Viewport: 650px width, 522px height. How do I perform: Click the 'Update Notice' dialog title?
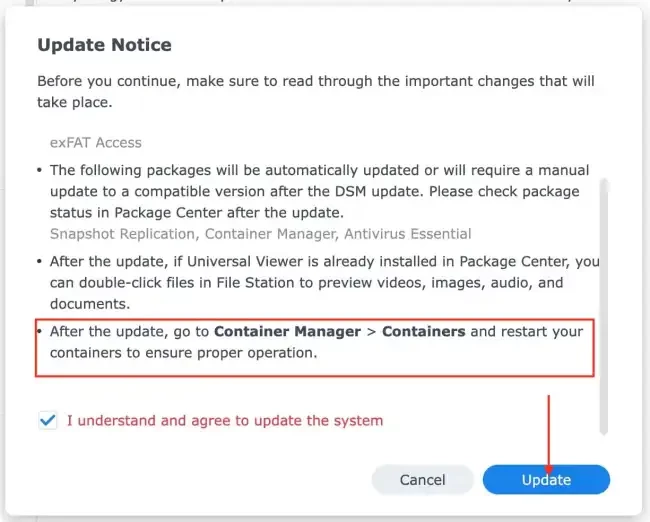click(x=104, y=45)
